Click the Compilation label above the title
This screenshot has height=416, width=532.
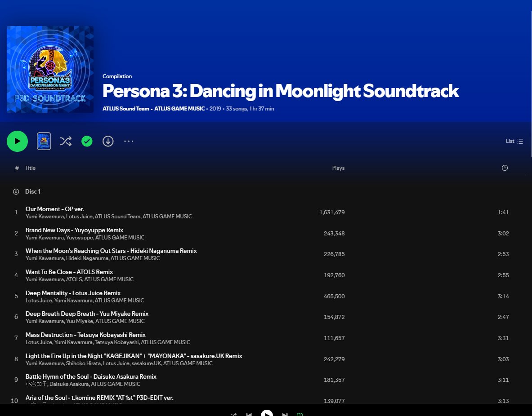pos(117,76)
